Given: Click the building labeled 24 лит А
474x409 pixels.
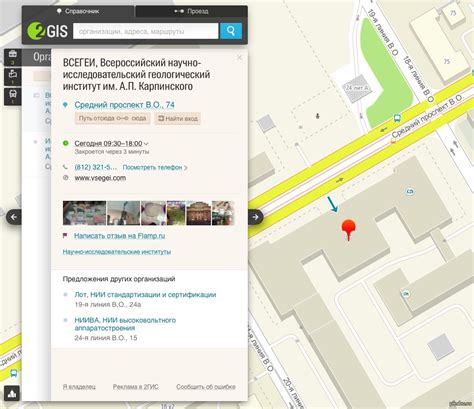Looking at the screenshot, I should pyautogui.click(x=356, y=88).
